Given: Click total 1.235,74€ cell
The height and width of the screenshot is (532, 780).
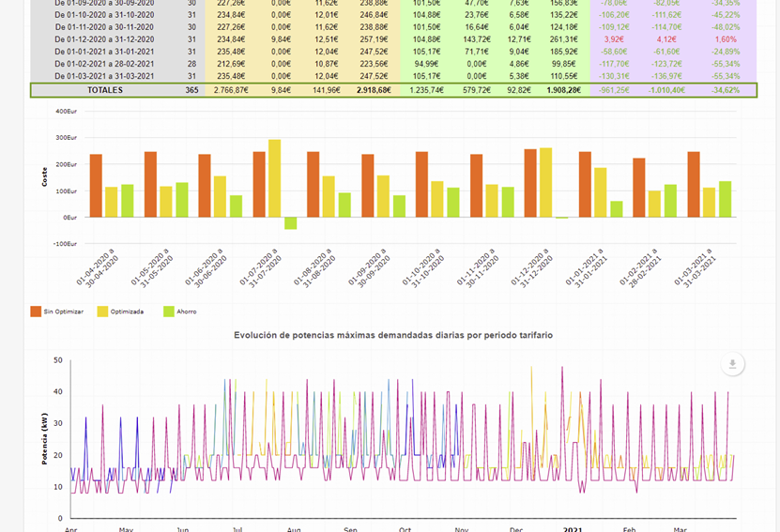Looking at the screenshot, I should [x=426, y=90].
